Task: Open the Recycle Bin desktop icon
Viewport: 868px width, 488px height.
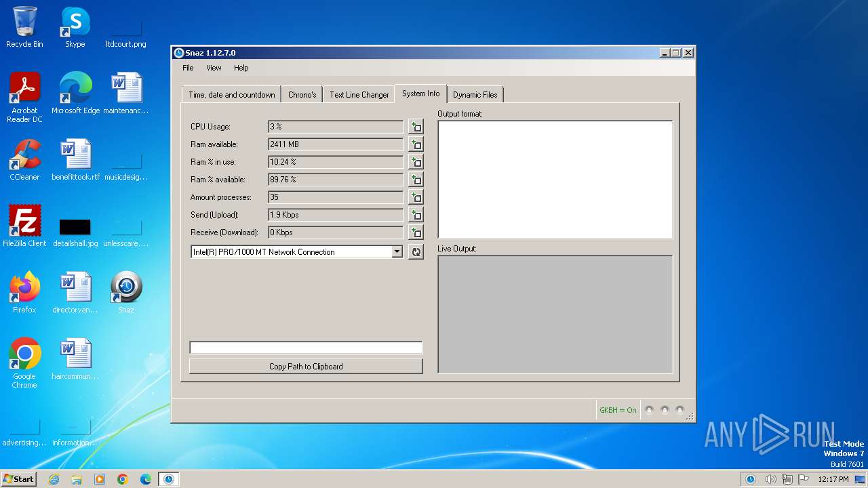Action: [24, 27]
